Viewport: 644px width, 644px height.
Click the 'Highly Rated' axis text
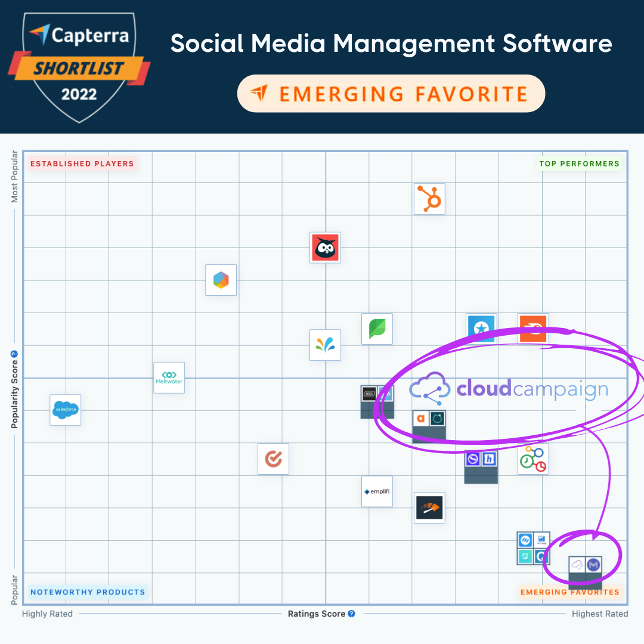point(47,614)
